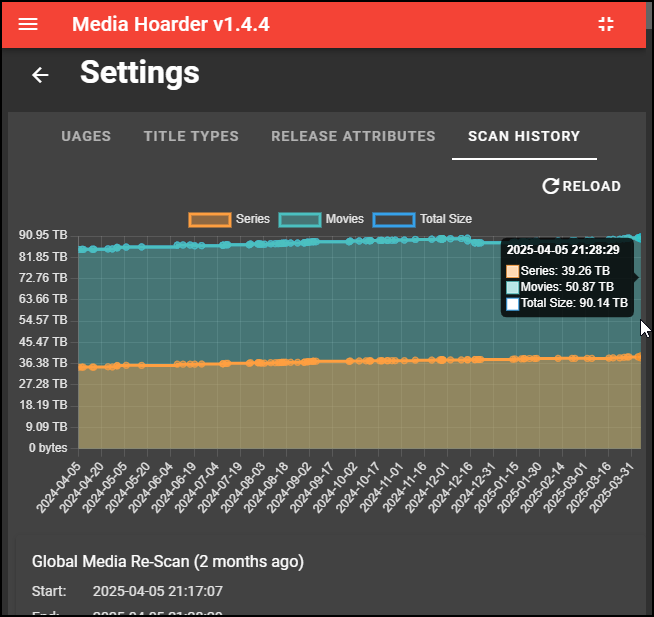The image size is (654, 617).
Task: Open the hamburger navigation menu
Action: tap(28, 24)
